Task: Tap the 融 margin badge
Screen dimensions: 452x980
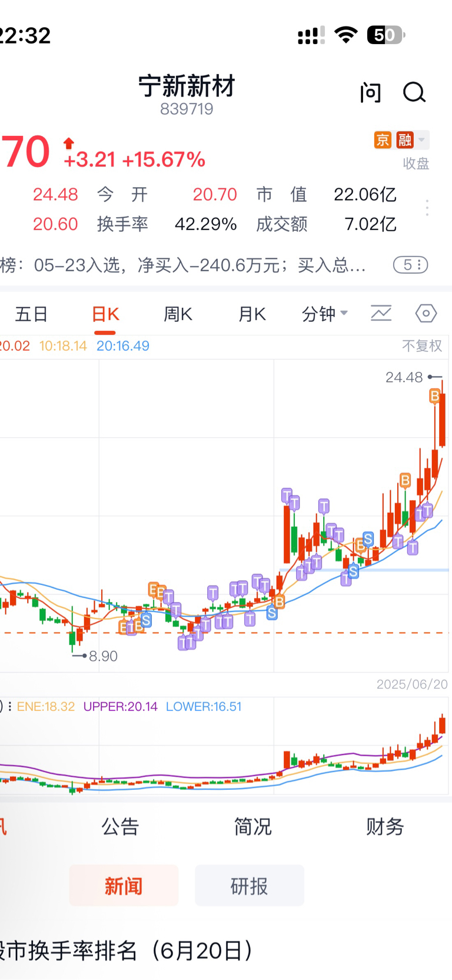Action: click(x=405, y=139)
